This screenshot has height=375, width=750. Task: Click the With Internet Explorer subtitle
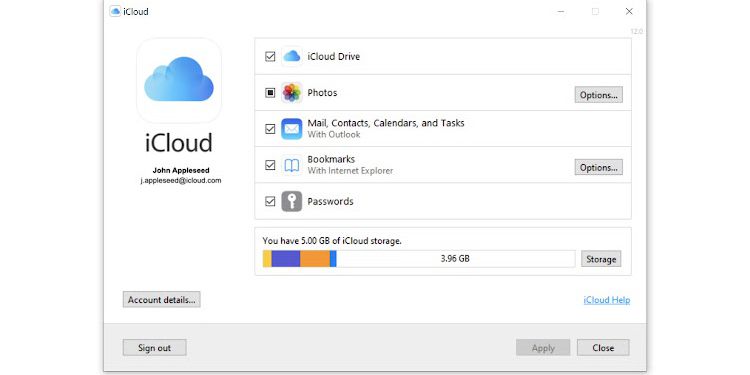point(350,170)
